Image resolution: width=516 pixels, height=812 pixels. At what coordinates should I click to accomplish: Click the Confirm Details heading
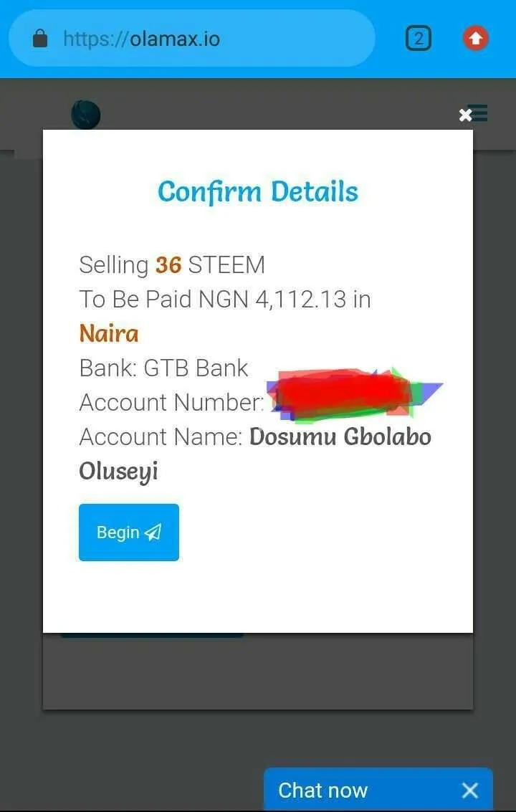258,191
